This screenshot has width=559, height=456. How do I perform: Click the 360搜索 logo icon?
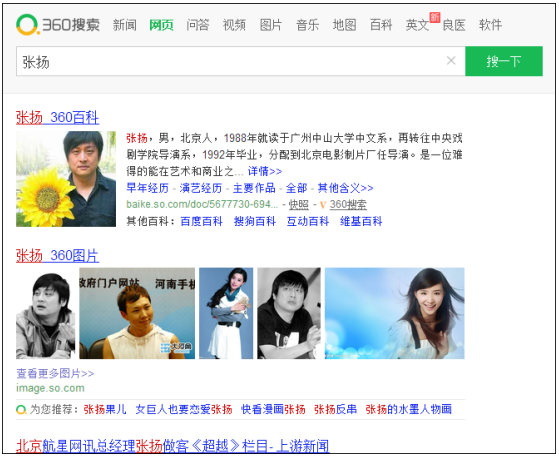27,25
